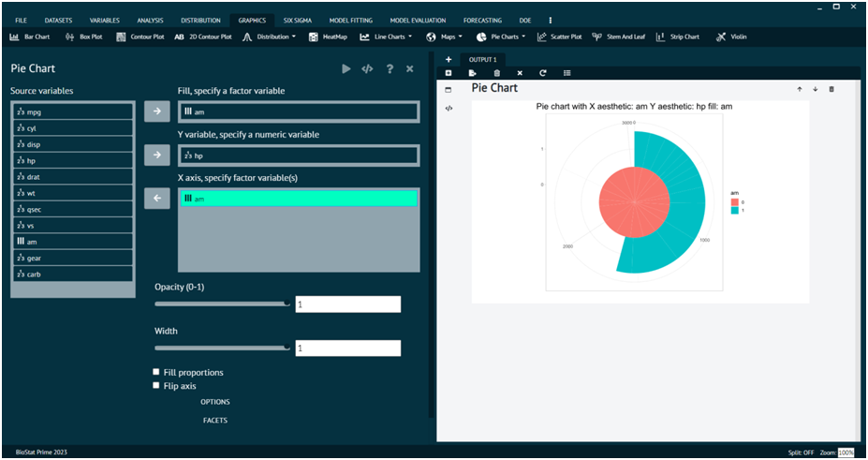868x460 pixels.
Task: Open the Box Plot tool
Action: coord(83,37)
